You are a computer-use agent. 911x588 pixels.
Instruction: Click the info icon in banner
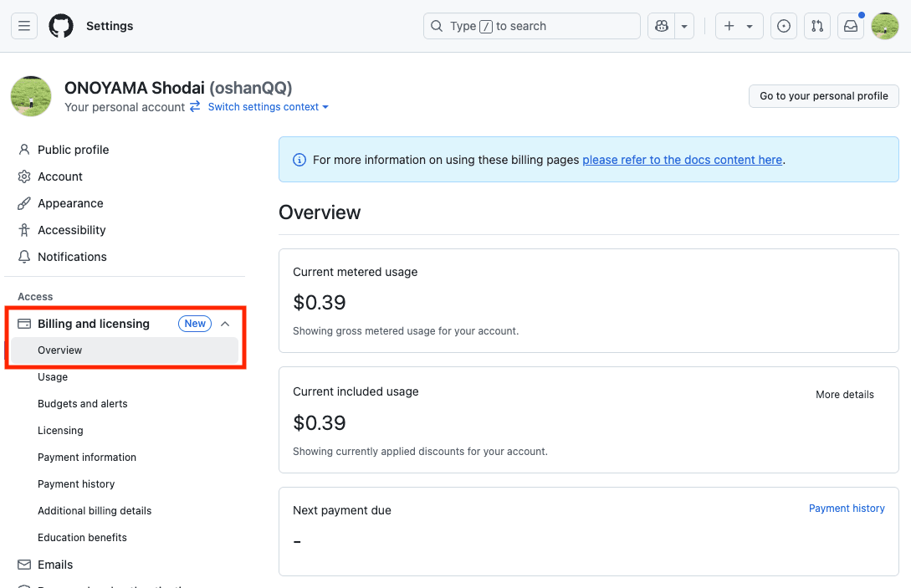pyautogui.click(x=299, y=160)
